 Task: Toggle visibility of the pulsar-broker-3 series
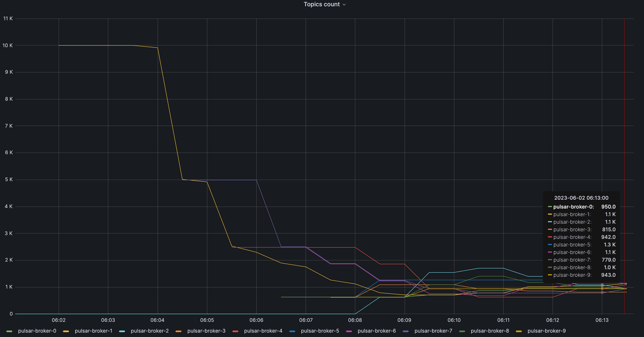[206, 331]
